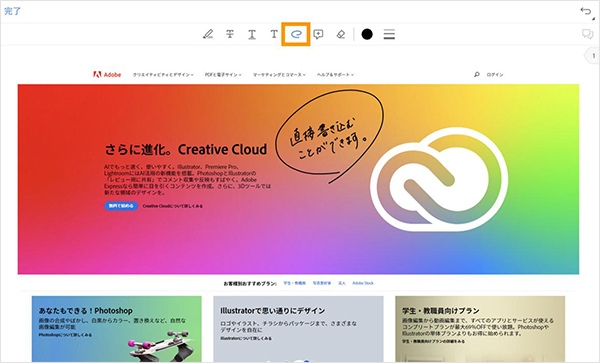Click the Adobe logo in the page
This screenshot has width=600, height=363.
(x=107, y=75)
